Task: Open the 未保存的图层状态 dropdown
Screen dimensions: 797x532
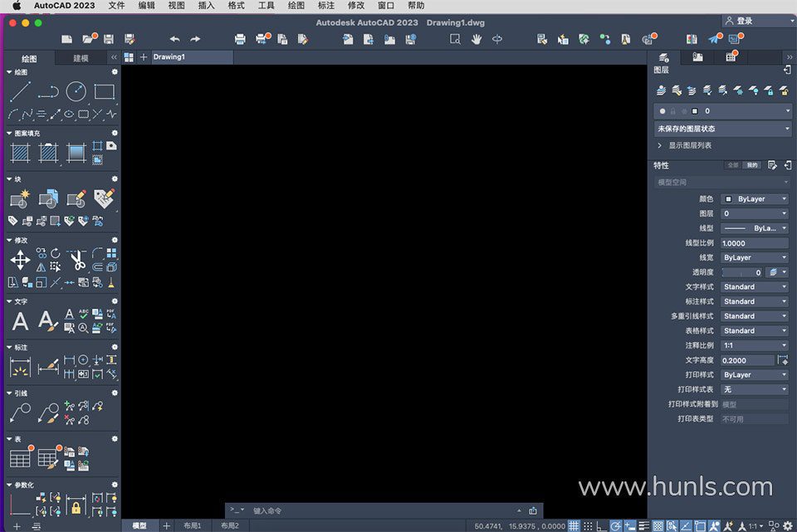Action: coord(722,129)
